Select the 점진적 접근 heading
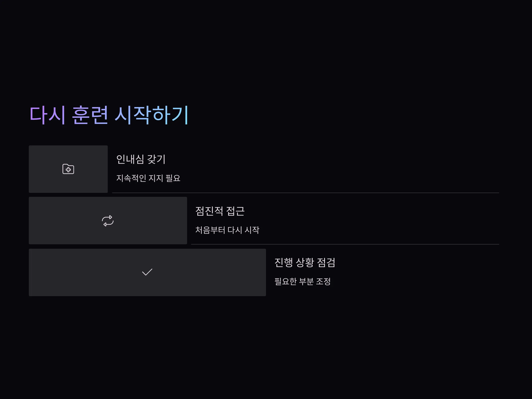This screenshot has height=399, width=532. [x=220, y=211]
